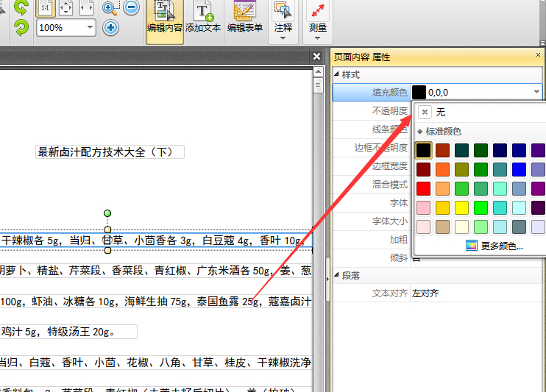
Task: Open the fill color 0,0,0 dropdown arrow
Action: pyautogui.click(x=536, y=92)
